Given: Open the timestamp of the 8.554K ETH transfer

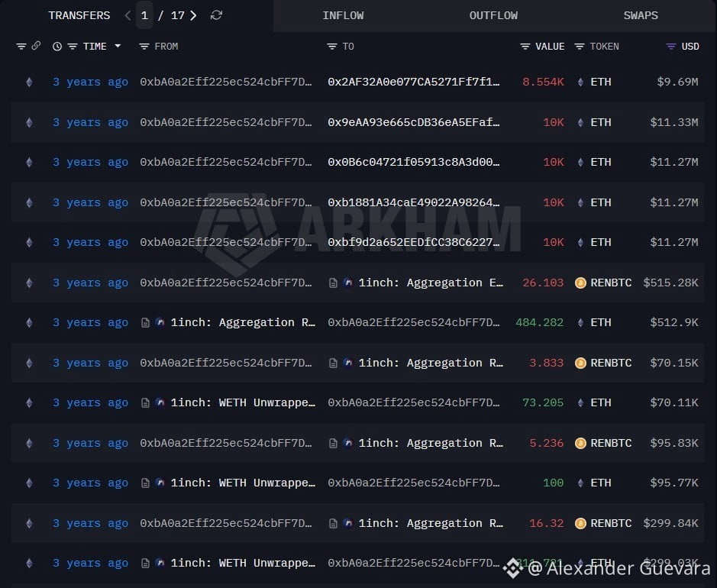Looking at the screenshot, I should [90, 82].
